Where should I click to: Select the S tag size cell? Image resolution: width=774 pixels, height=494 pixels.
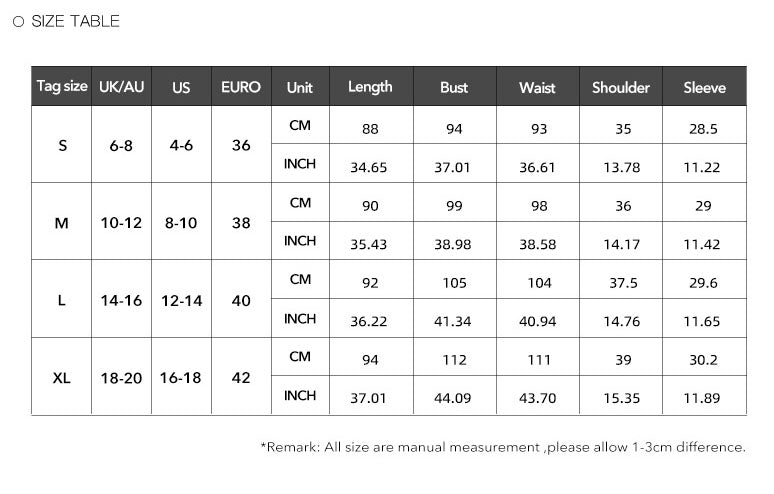(62, 145)
